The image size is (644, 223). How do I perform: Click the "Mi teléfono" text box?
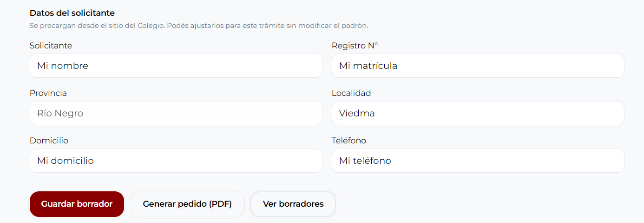point(478,161)
